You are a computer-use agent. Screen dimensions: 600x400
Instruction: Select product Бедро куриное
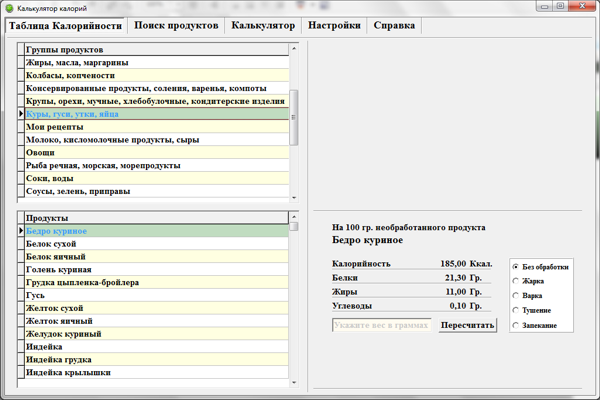point(157,231)
